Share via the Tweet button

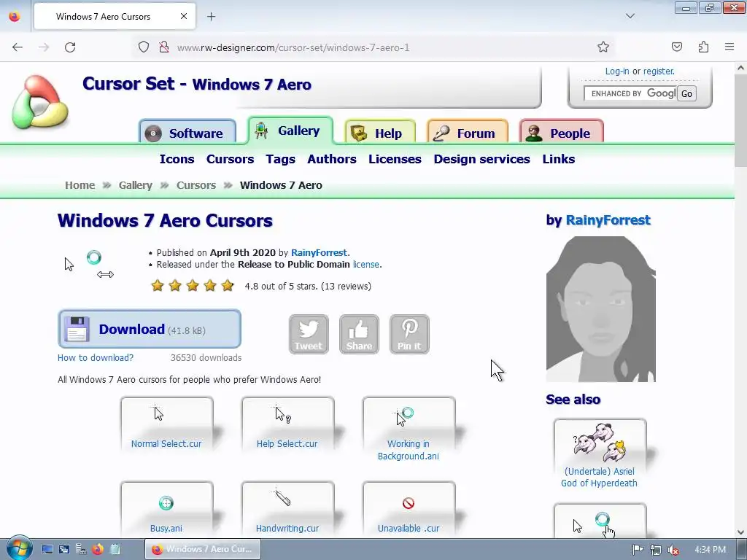(309, 334)
